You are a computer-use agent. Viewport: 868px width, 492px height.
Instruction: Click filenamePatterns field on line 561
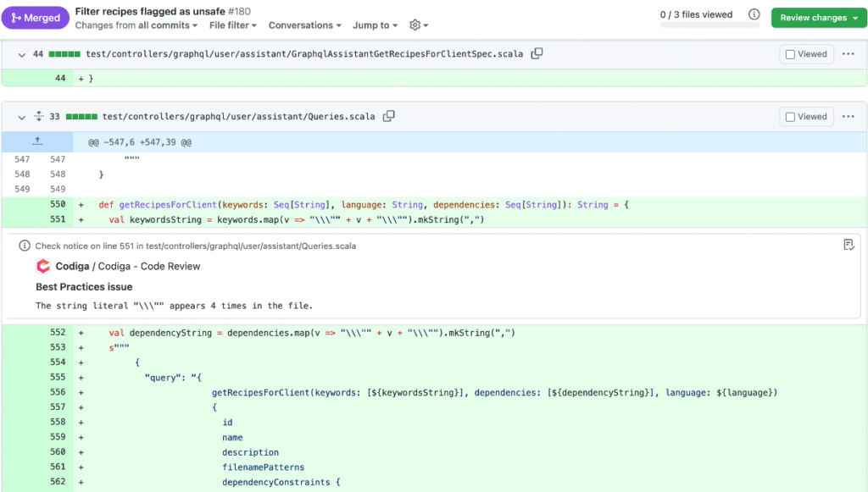263,467
